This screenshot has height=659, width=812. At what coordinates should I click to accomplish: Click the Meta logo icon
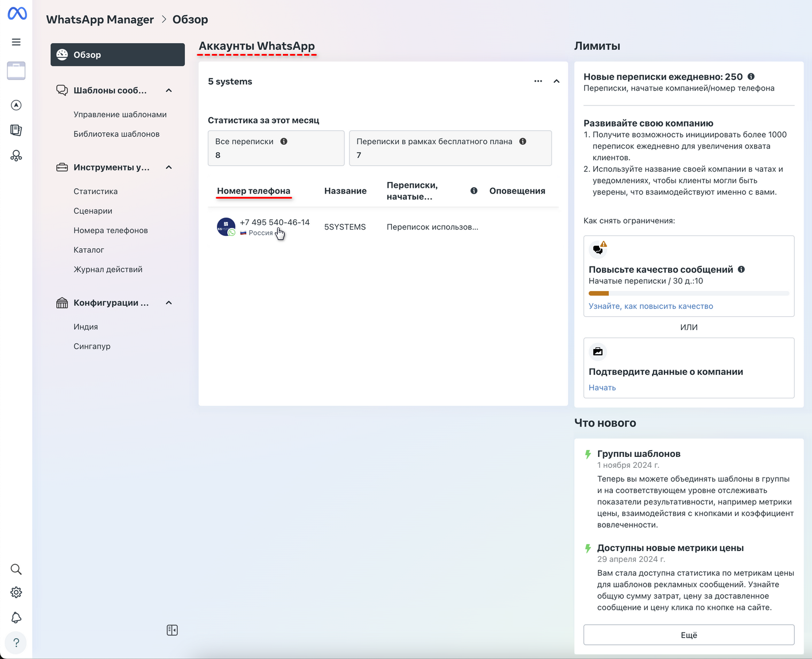17,13
